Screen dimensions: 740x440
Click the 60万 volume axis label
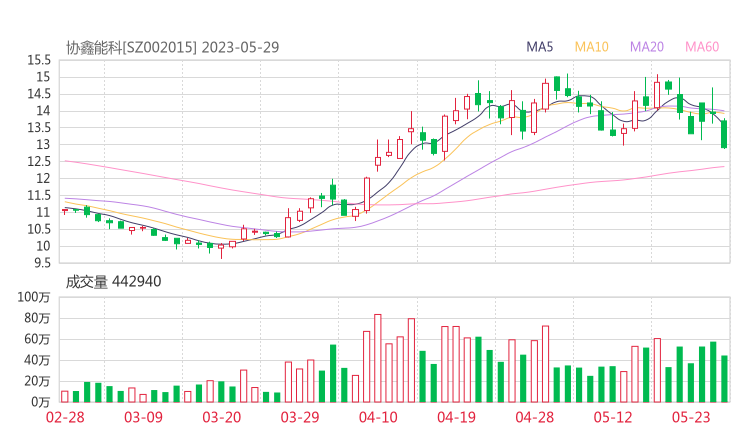click(x=37, y=339)
